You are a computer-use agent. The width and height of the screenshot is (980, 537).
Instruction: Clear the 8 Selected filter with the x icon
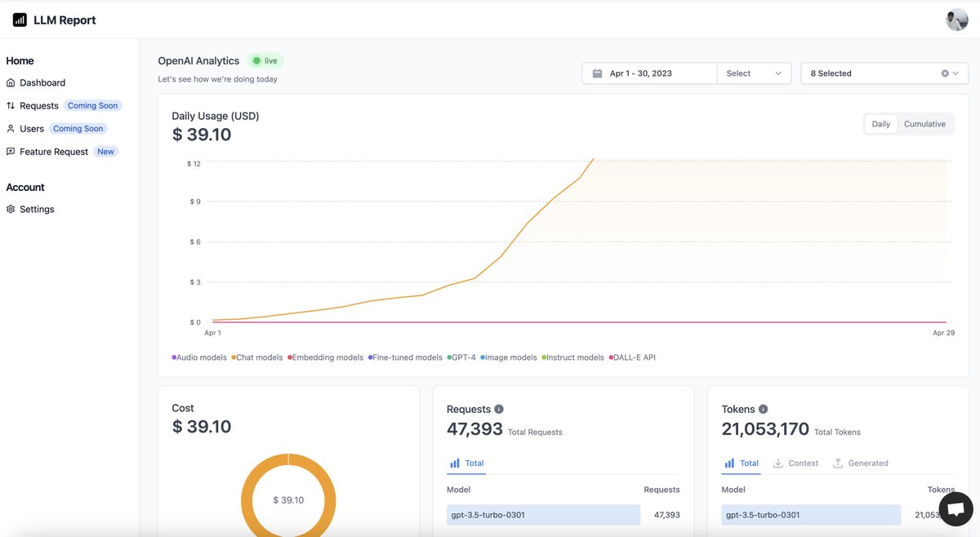(945, 73)
